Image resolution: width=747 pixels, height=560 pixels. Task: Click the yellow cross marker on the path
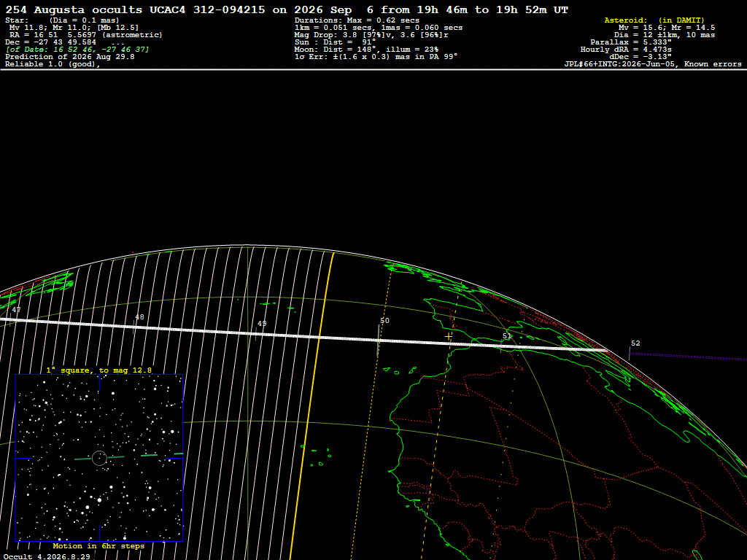449,336
